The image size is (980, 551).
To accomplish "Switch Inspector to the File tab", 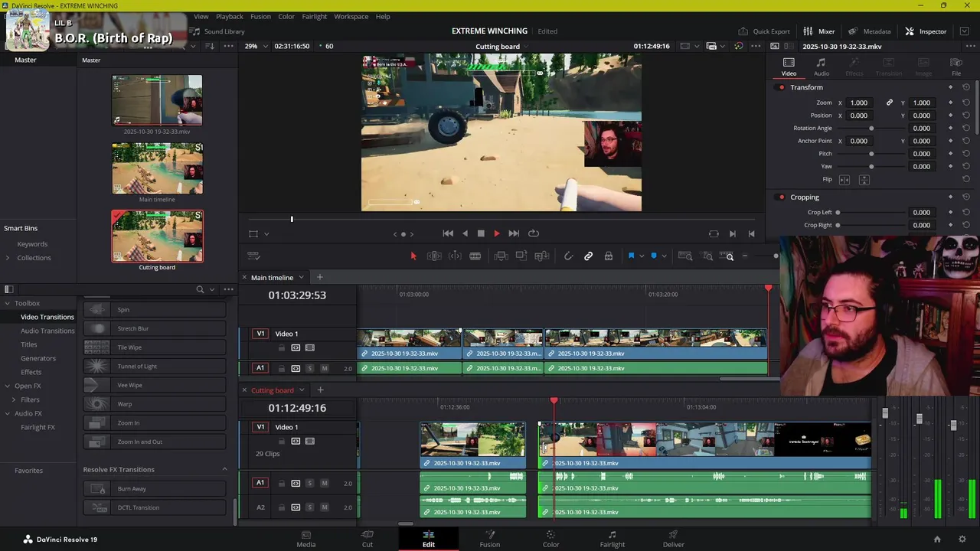I will tap(956, 67).
